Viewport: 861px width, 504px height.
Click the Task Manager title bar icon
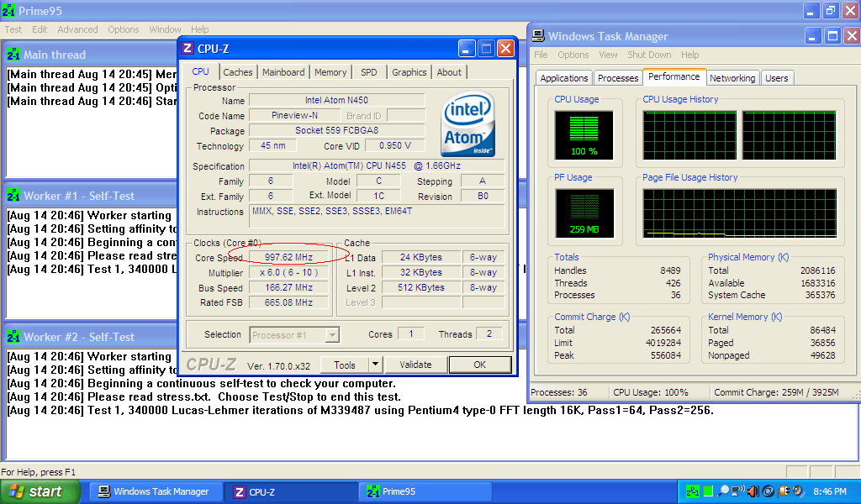(539, 36)
